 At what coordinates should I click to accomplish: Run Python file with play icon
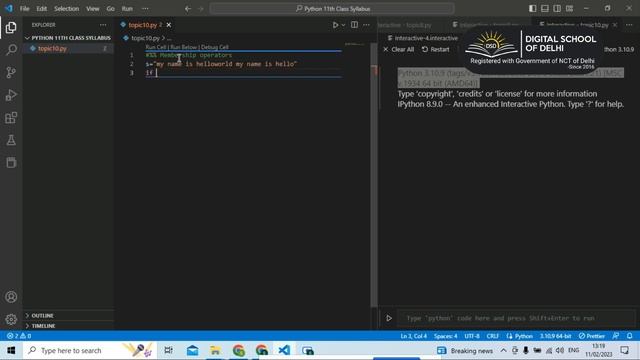coord(335,25)
